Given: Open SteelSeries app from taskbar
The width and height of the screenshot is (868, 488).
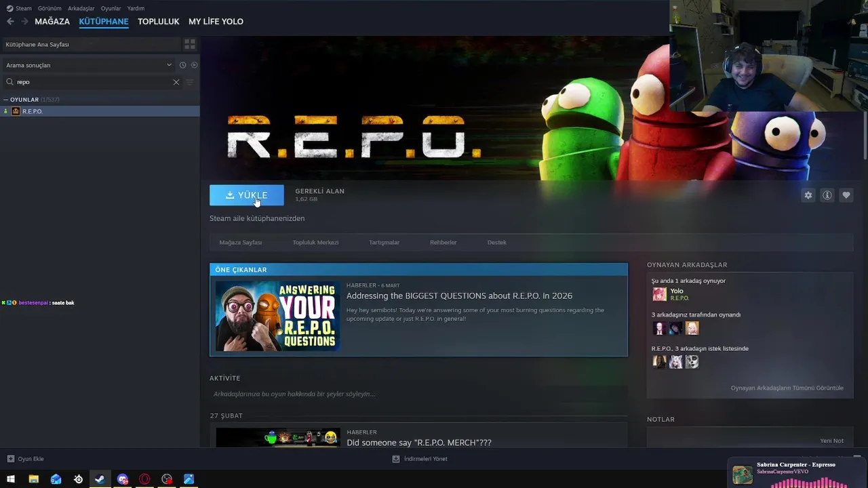Looking at the screenshot, I should pyautogui.click(x=78, y=479).
